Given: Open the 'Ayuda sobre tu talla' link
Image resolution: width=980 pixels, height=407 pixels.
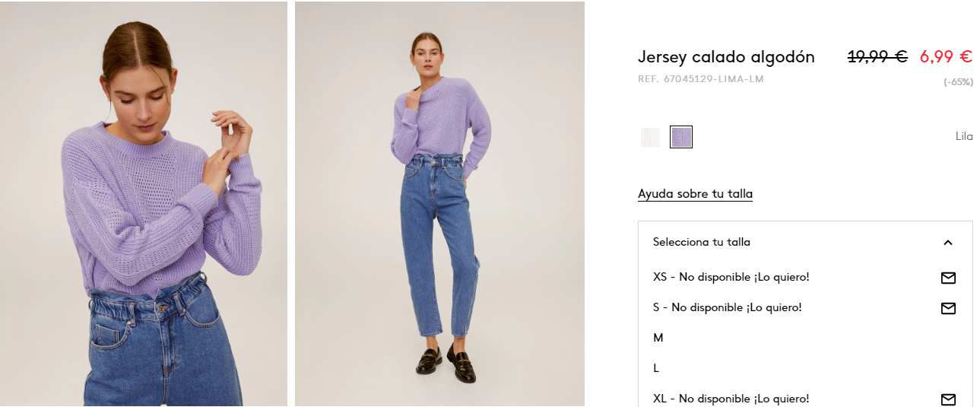Looking at the screenshot, I should [x=695, y=194].
